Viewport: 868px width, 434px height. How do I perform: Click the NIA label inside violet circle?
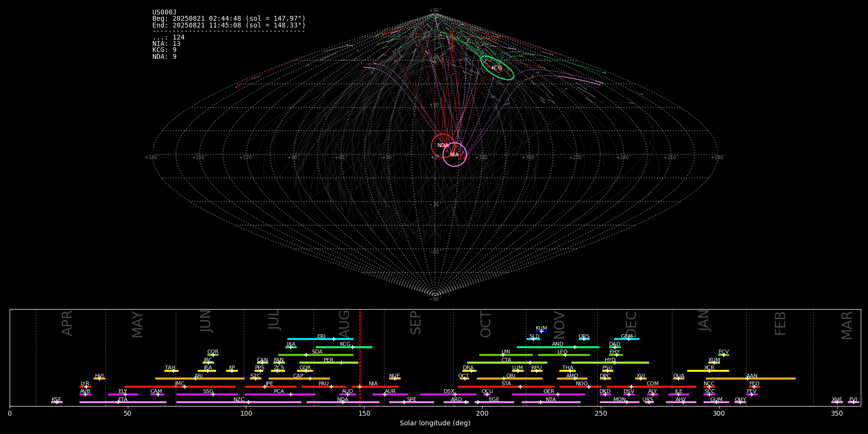454,155
